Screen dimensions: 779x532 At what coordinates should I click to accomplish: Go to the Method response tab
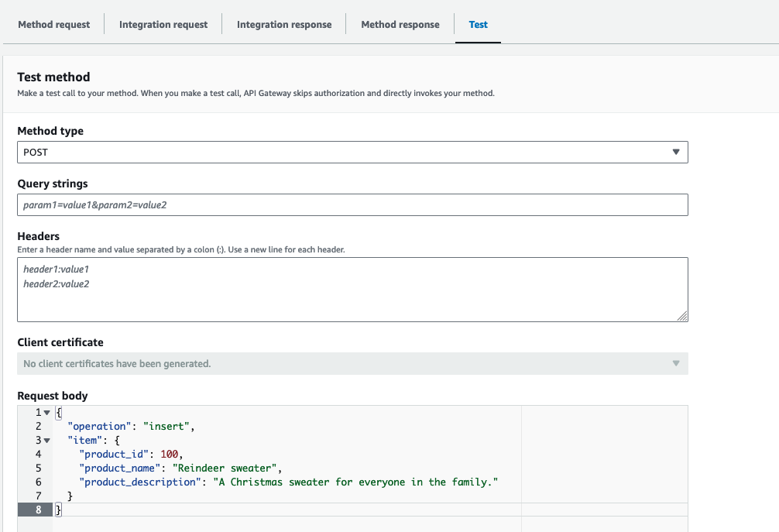click(400, 25)
